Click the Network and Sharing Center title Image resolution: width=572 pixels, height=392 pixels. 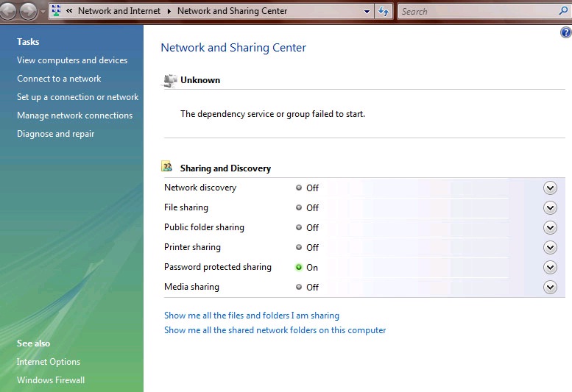pos(233,48)
